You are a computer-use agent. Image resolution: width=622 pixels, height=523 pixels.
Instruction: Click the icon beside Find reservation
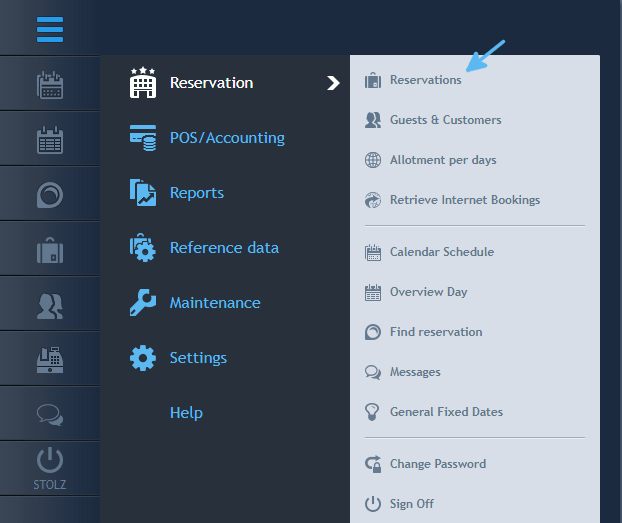pos(373,332)
